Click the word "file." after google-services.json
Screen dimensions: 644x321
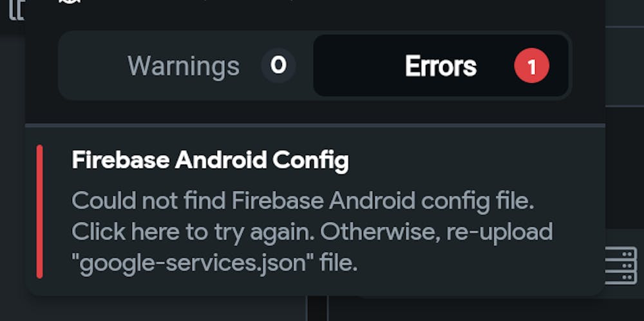tap(337, 262)
